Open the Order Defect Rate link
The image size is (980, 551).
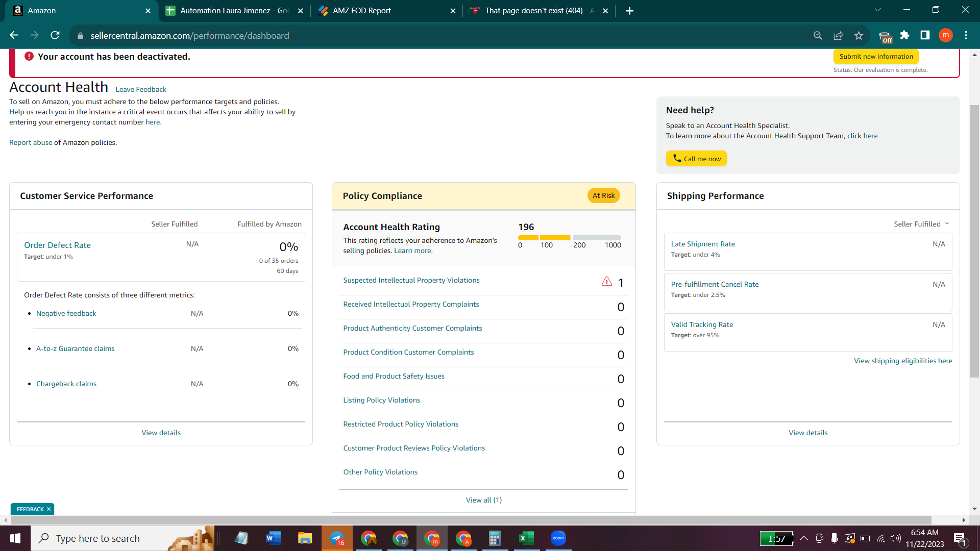(57, 245)
